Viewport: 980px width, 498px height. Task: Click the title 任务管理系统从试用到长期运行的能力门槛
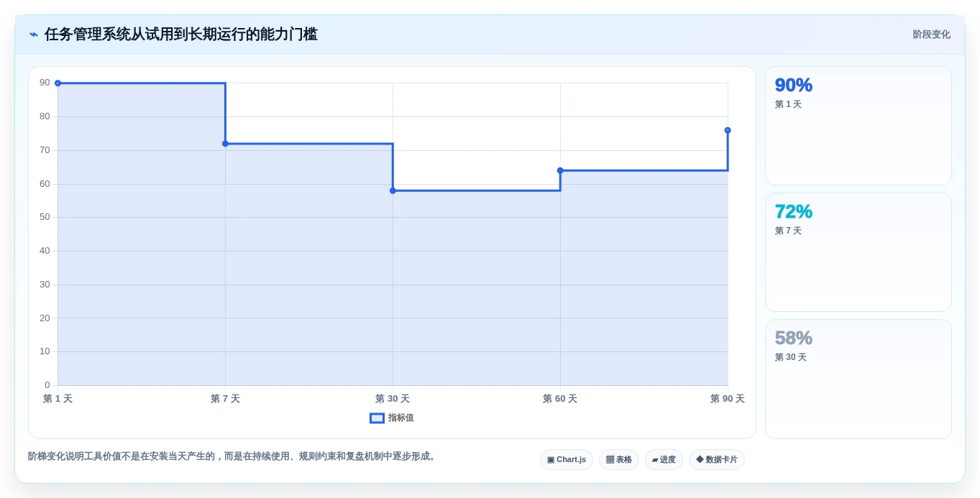[x=181, y=34]
